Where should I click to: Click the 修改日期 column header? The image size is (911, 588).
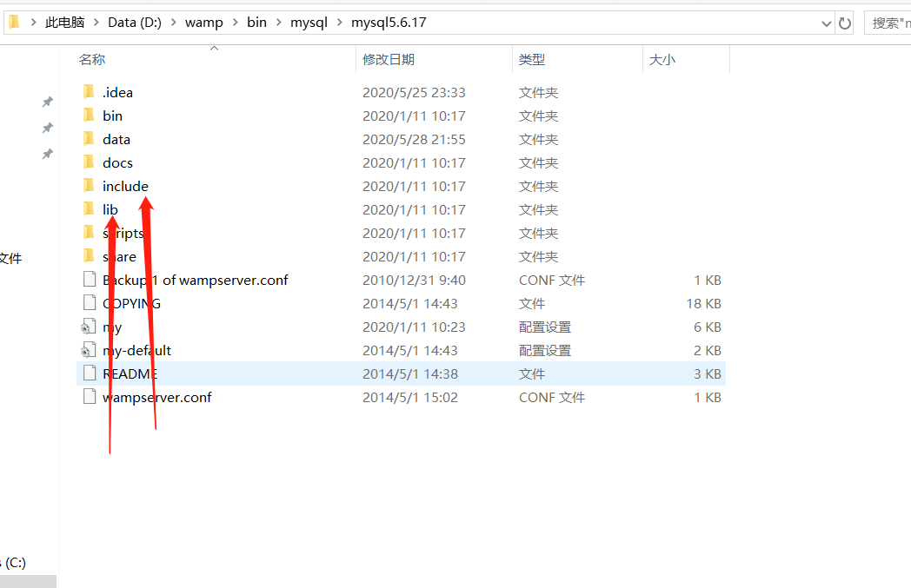[389, 60]
